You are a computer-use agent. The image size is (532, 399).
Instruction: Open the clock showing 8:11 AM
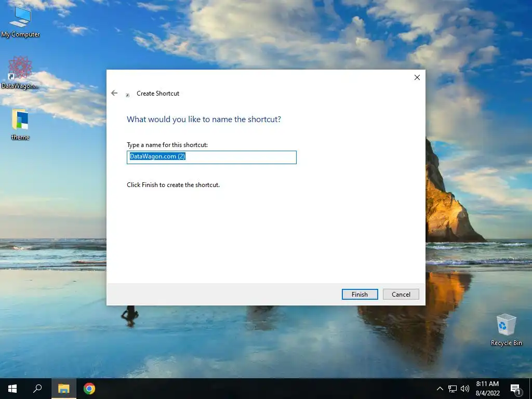[487, 389]
